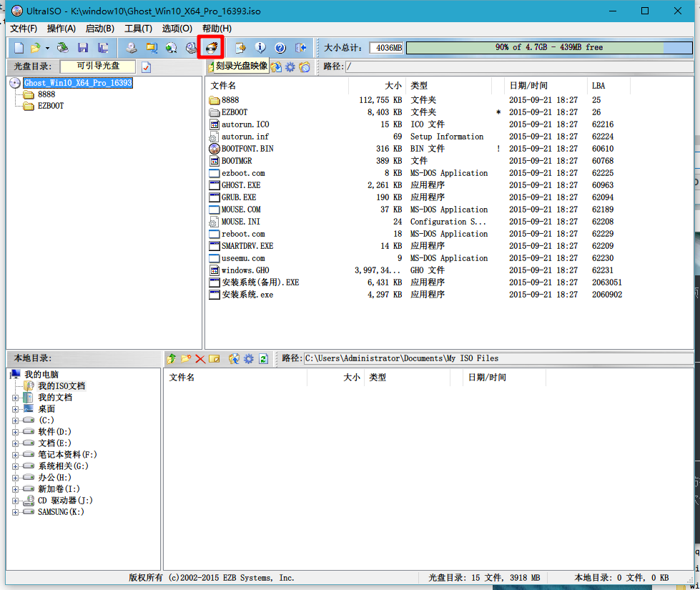This screenshot has width=700, height=590.
Task: Click the Burn CD/DVD Image icon
Action: click(x=211, y=47)
